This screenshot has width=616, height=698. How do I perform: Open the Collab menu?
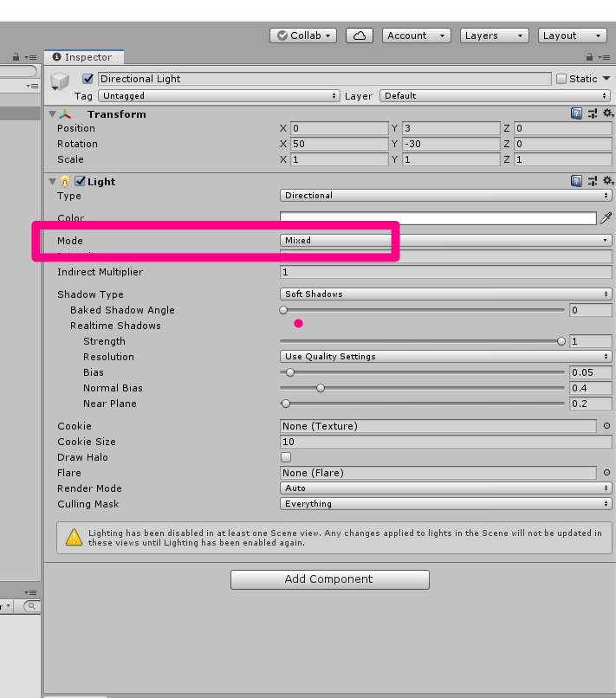click(x=303, y=36)
